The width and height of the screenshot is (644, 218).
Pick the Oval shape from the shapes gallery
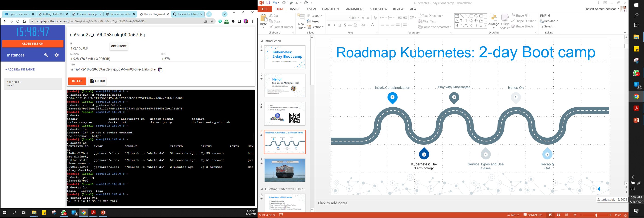pos(476,16)
